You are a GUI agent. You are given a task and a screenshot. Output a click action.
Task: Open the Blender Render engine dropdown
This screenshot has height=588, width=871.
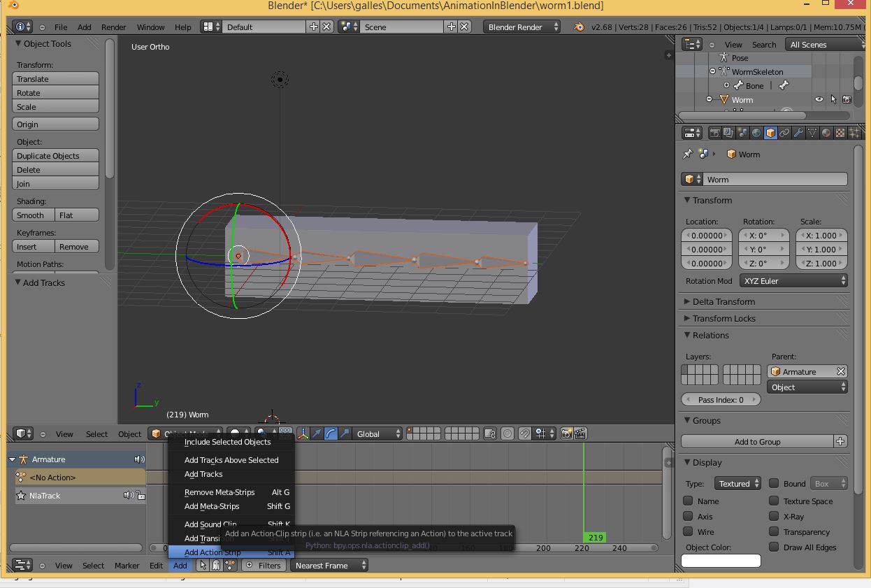coord(521,27)
